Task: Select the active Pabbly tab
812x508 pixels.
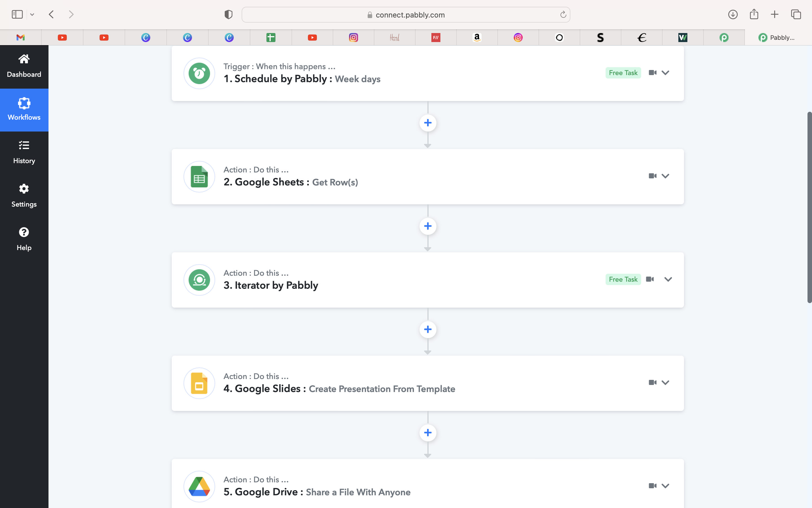Action: pos(778,38)
